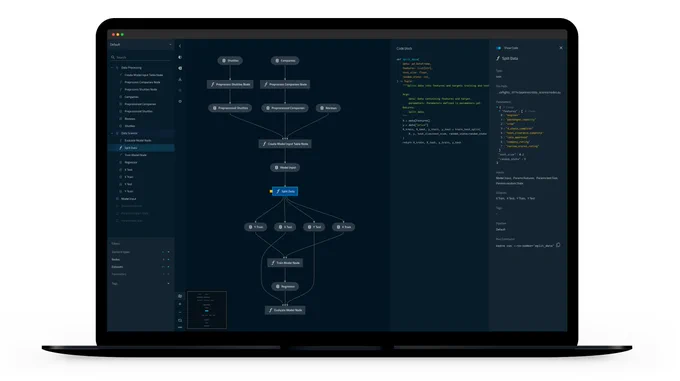Click the highlighted Split Data graph node

[x=284, y=191]
